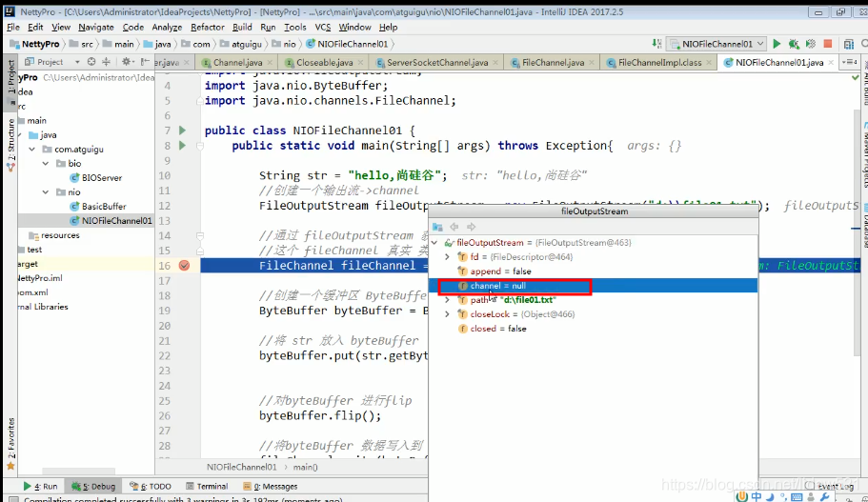Click the forward arrow in inspector popup
868x502 pixels.
pos(471,227)
